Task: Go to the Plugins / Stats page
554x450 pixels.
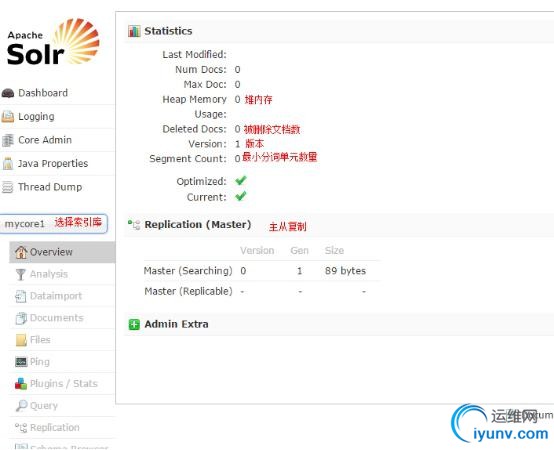Action: [62, 384]
